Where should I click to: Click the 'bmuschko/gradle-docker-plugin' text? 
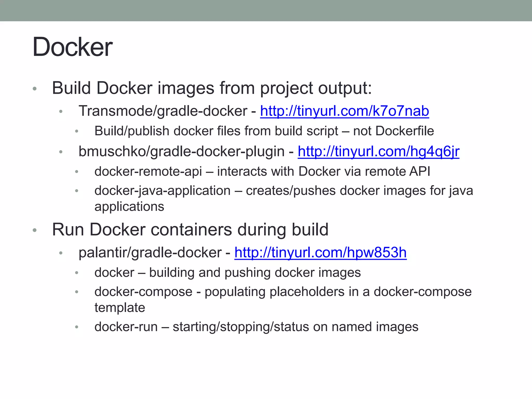[x=182, y=151]
